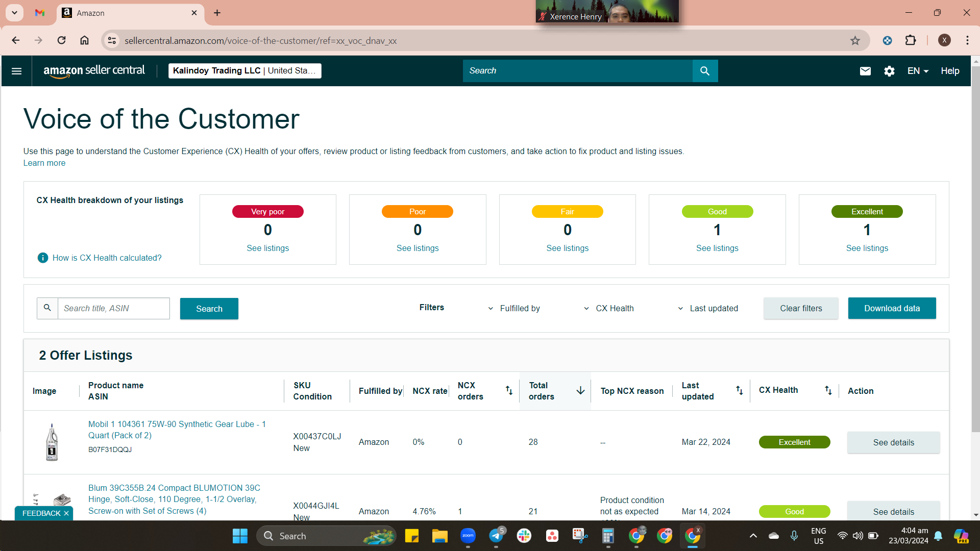Click See details for Blum hinge listing

893,511
